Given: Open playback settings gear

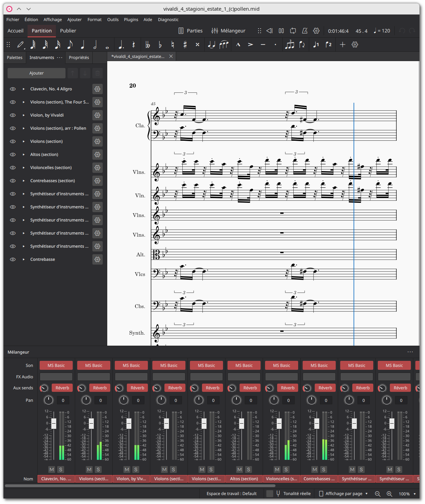Looking at the screenshot, I should [x=316, y=31].
